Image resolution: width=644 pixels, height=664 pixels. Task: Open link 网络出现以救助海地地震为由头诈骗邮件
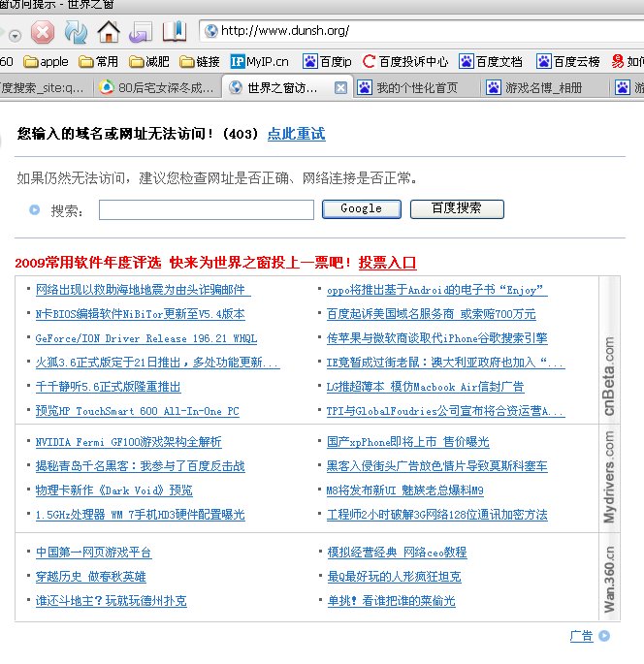click(x=144, y=290)
